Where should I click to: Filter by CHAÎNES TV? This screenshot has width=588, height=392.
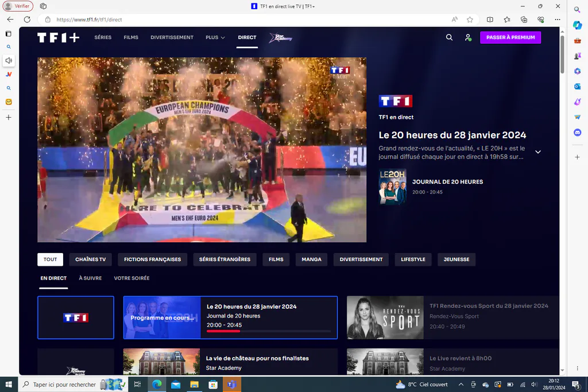pos(90,259)
